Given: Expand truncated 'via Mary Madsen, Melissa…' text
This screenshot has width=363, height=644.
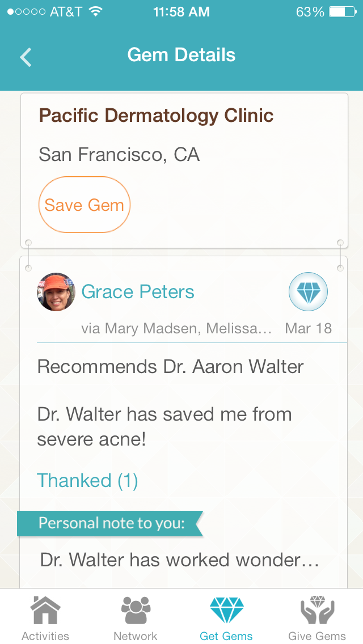Looking at the screenshot, I should pos(176,328).
